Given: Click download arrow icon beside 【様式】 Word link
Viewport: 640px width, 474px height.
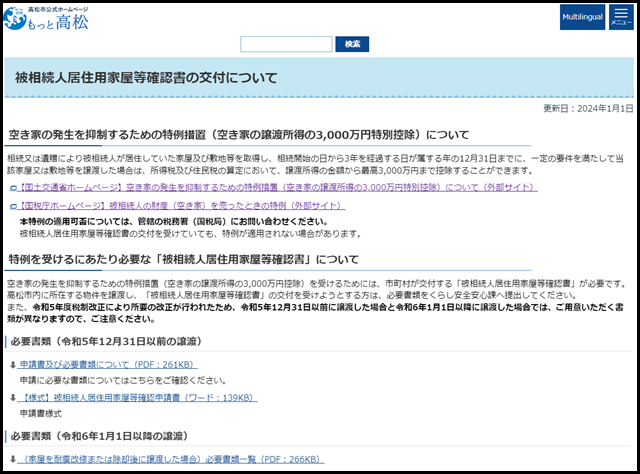Looking at the screenshot, I should [x=13, y=398].
